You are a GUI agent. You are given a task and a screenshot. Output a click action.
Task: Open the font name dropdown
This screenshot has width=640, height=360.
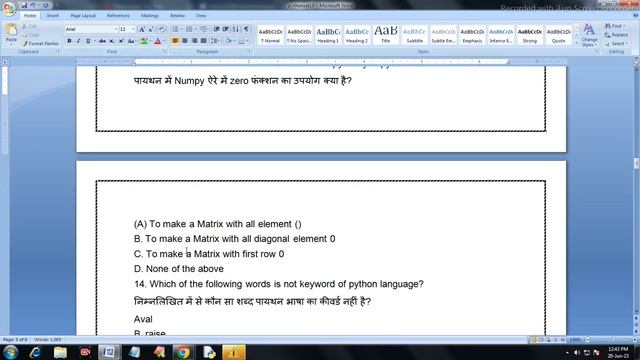[116, 29]
